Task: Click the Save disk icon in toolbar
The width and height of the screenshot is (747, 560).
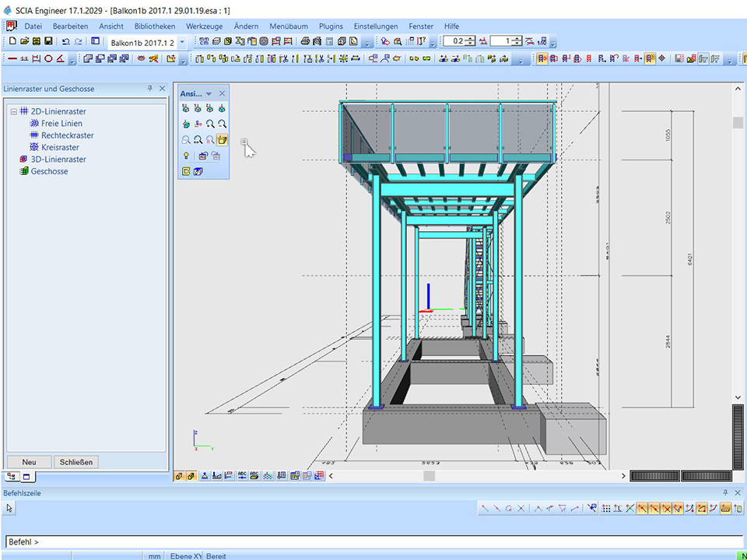Action: click(x=48, y=41)
